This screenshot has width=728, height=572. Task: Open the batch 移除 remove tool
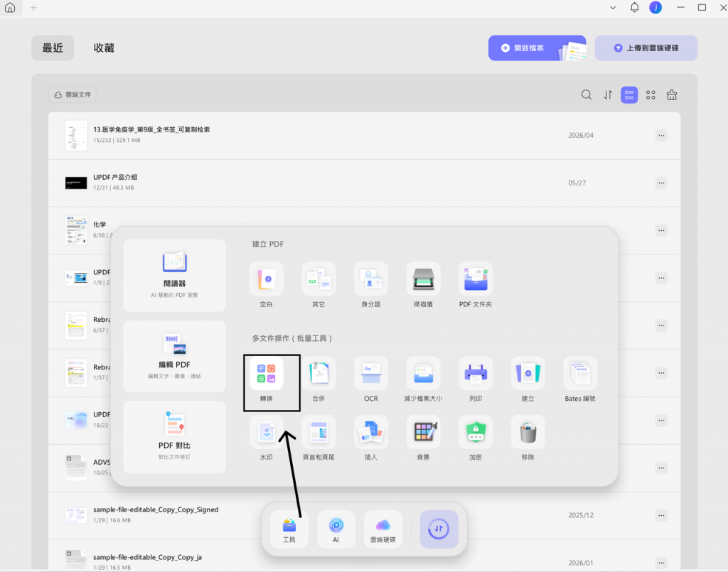(x=528, y=432)
